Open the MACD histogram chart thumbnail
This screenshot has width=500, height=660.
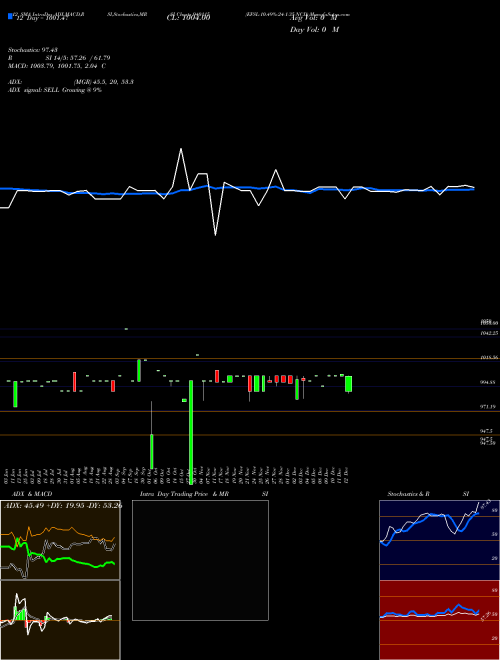[60, 620]
